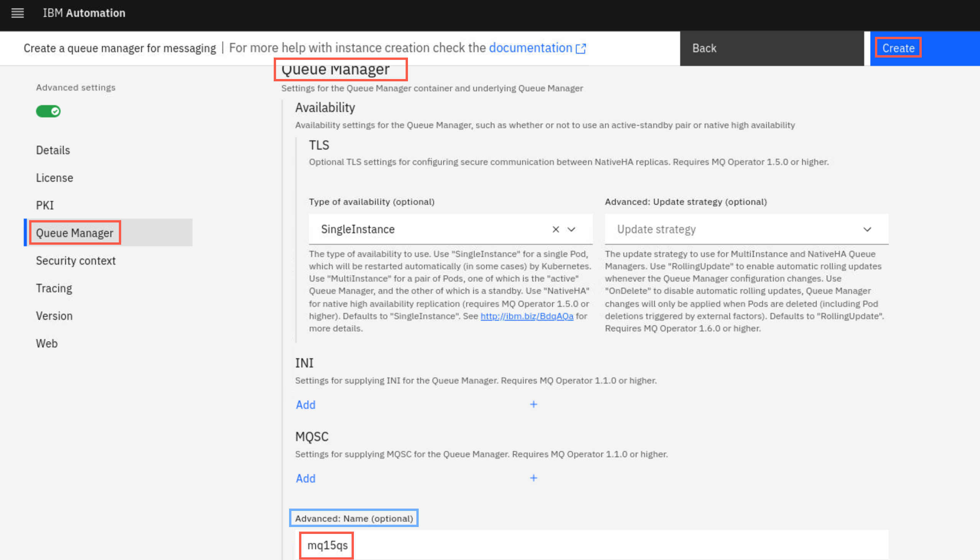Select the PKI section
The width and height of the screenshot is (980, 560).
(45, 205)
